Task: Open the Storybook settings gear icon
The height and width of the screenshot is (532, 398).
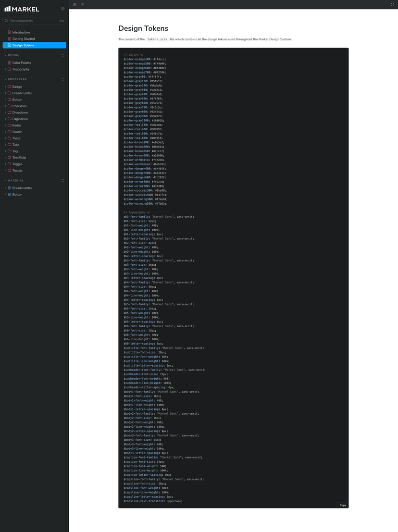Action: [63, 9]
